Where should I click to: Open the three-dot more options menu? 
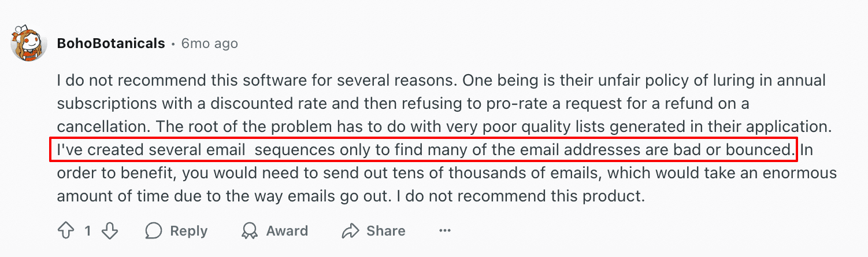coord(444,232)
